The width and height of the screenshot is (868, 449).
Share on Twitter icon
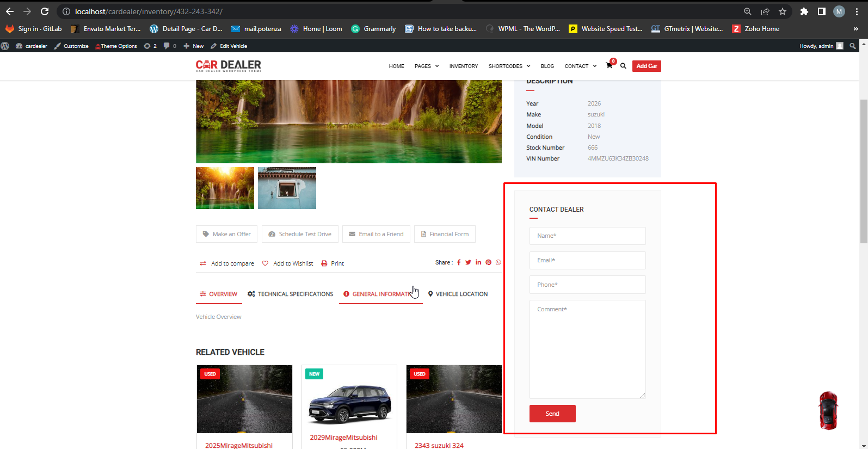tap(468, 262)
